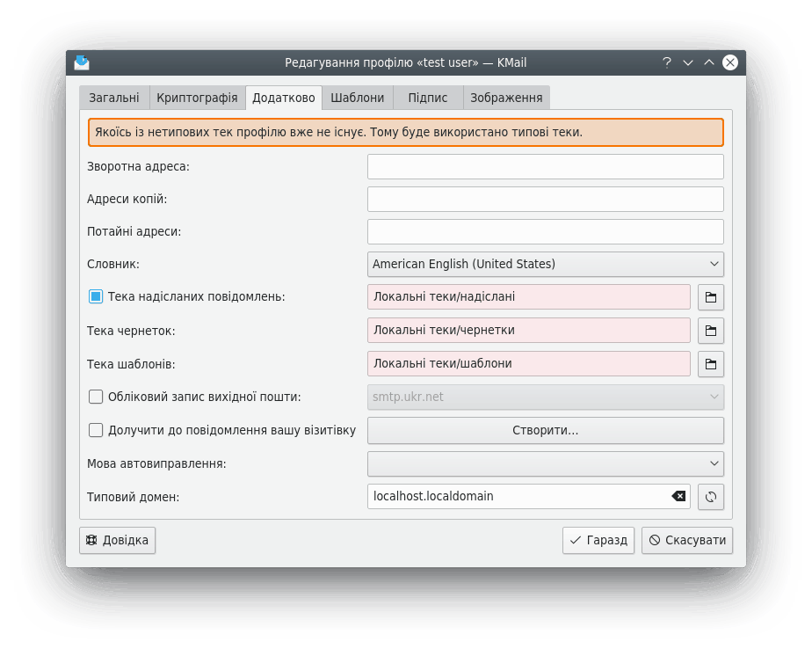The width and height of the screenshot is (812, 649).
Task: Click the 'Скасувати' cancel button
Action: (x=687, y=540)
